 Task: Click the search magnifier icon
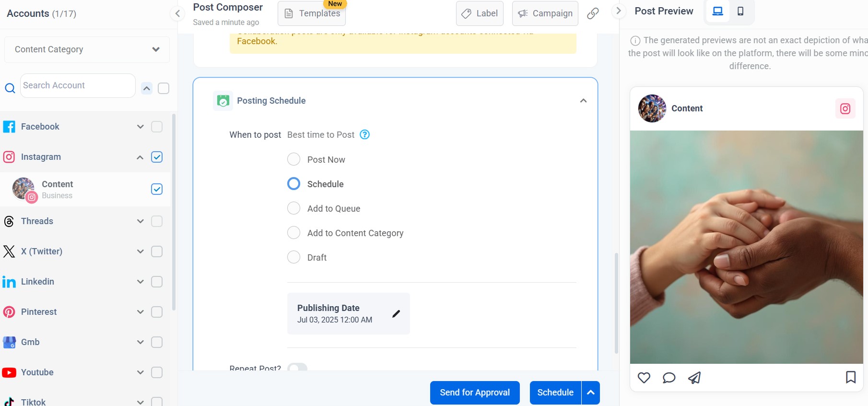click(x=10, y=88)
